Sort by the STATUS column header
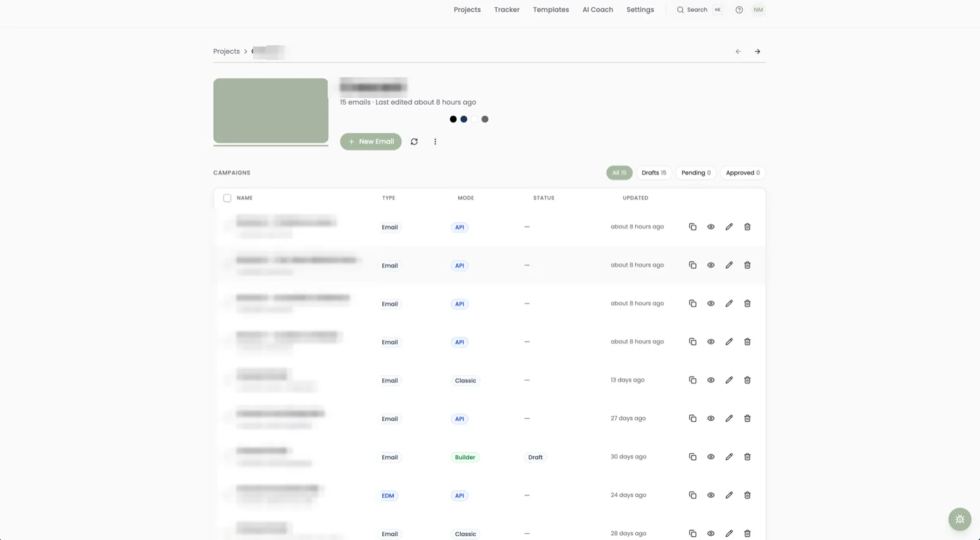The height and width of the screenshot is (540, 980). coord(544,198)
